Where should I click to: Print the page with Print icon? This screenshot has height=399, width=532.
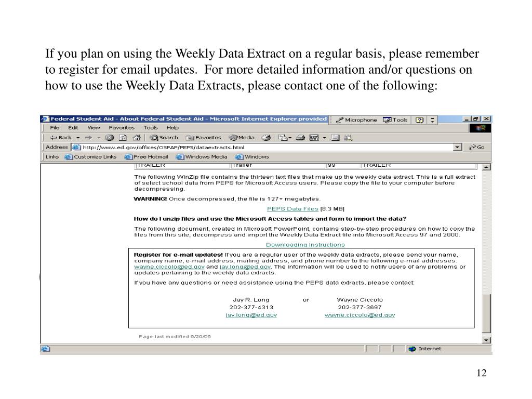(x=300, y=138)
